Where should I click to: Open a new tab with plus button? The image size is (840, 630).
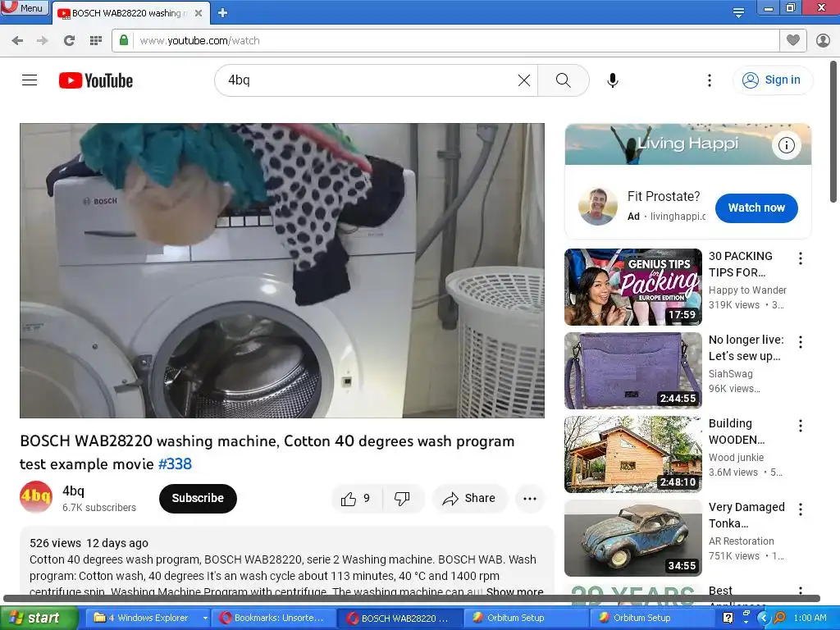pos(223,13)
